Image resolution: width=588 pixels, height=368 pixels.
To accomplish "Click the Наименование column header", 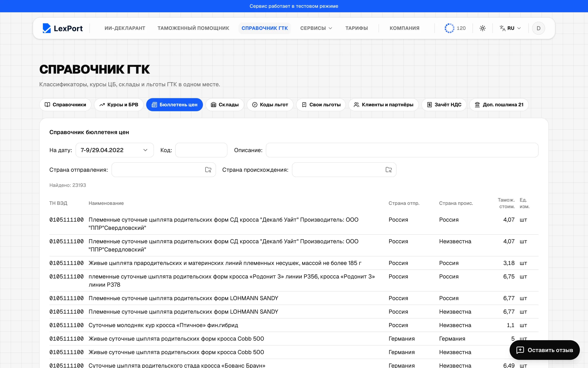I will tap(106, 203).
